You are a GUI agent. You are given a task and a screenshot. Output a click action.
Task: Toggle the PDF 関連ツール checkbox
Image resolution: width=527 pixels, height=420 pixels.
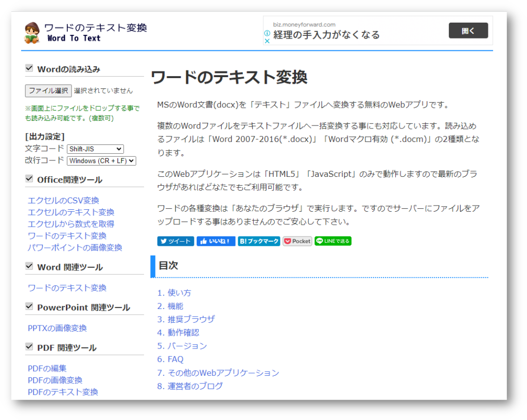[x=29, y=347]
